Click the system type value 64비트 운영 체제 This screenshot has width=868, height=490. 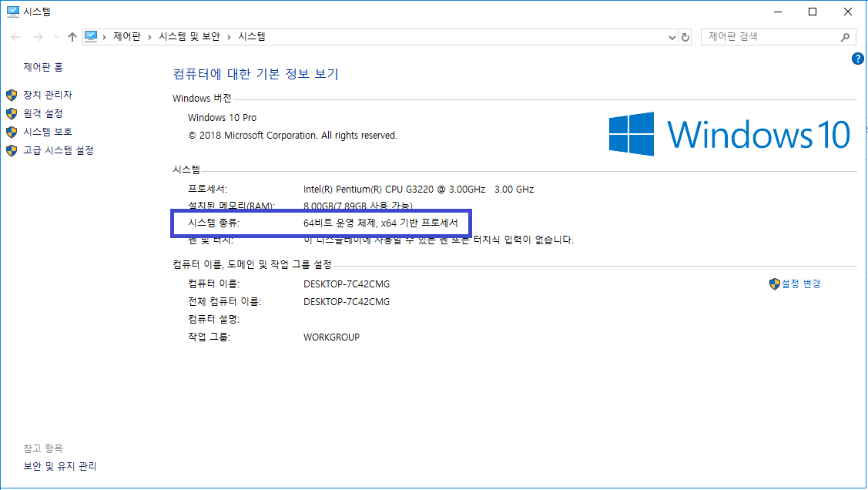[x=380, y=223]
